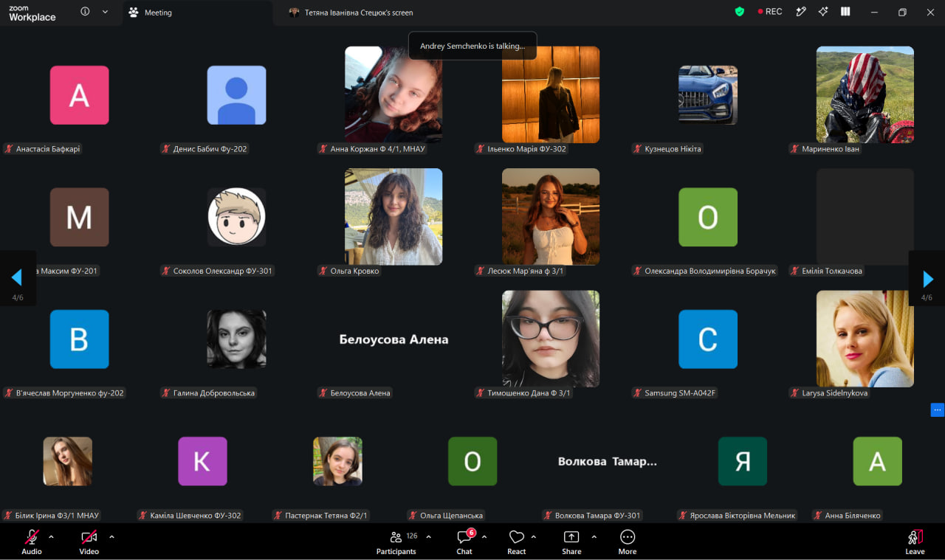Open the annotation pen tool in title bar

coord(800,12)
